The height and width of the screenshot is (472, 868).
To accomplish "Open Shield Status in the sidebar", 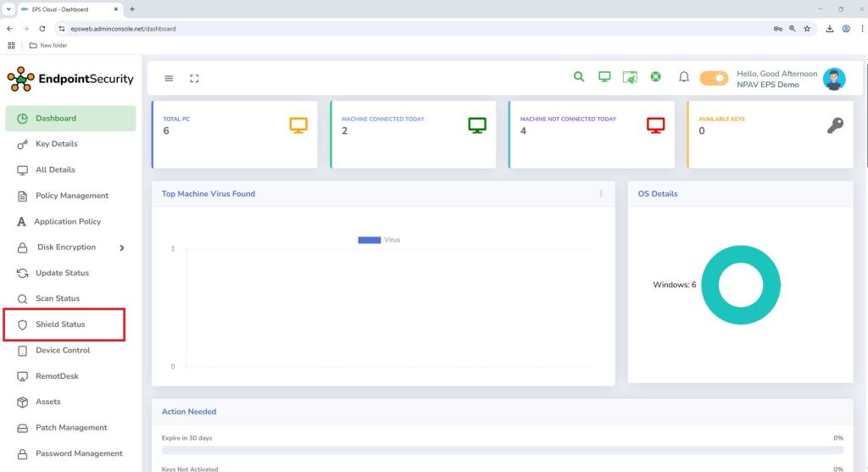I will point(60,325).
